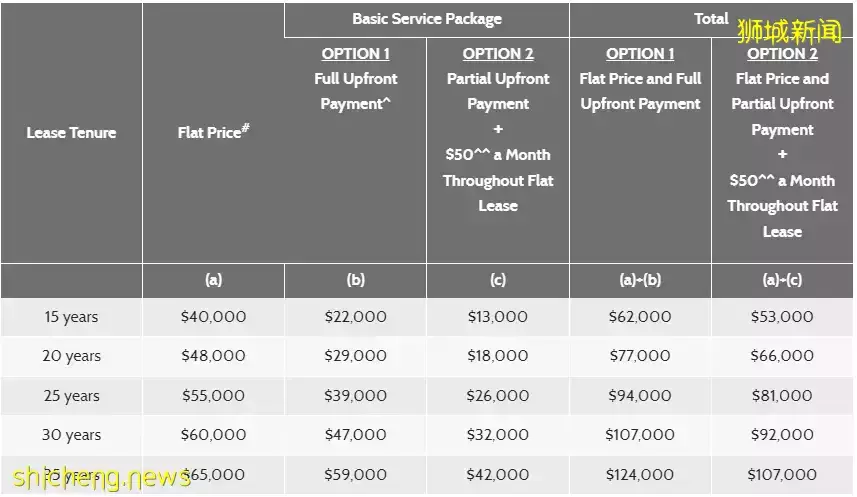Viewport: 857px width, 497px height.
Task: Select the $40,000 flat price cell
Action: 213,317
